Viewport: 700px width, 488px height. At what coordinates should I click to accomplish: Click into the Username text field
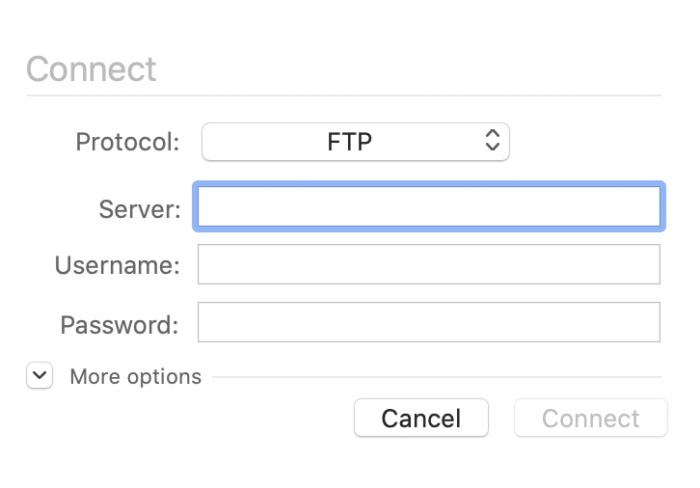(428, 265)
